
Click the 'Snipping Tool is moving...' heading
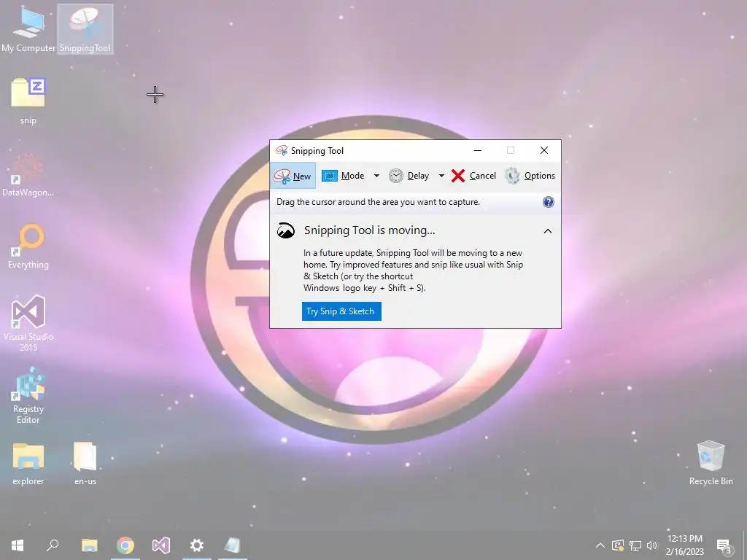(x=369, y=230)
